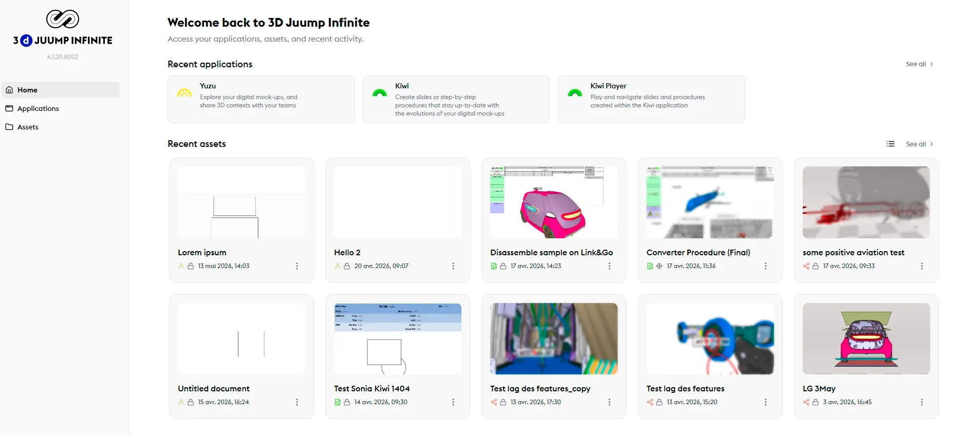Click the Hello 2 asset title

tap(347, 253)
